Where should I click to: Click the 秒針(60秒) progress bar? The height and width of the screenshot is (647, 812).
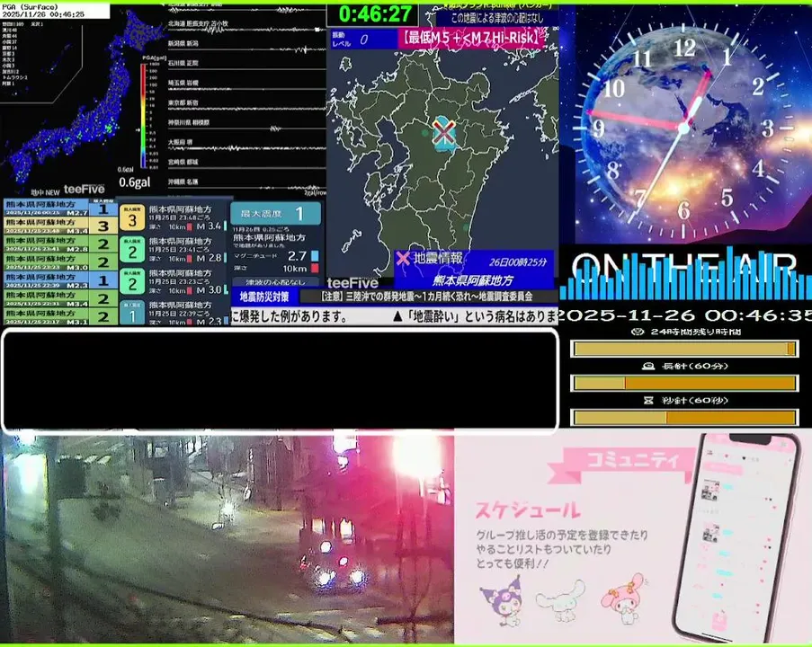[684, 417]
